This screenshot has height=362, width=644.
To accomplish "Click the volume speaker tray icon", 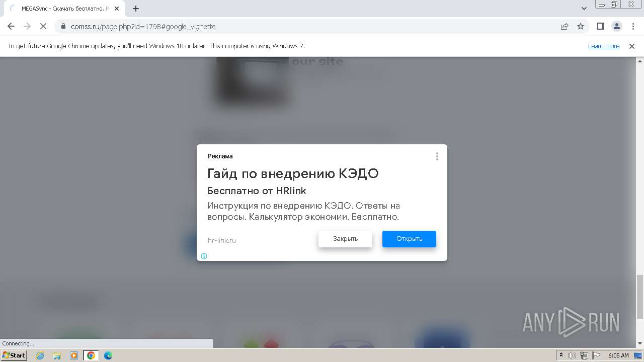I will tap(572, 355).
